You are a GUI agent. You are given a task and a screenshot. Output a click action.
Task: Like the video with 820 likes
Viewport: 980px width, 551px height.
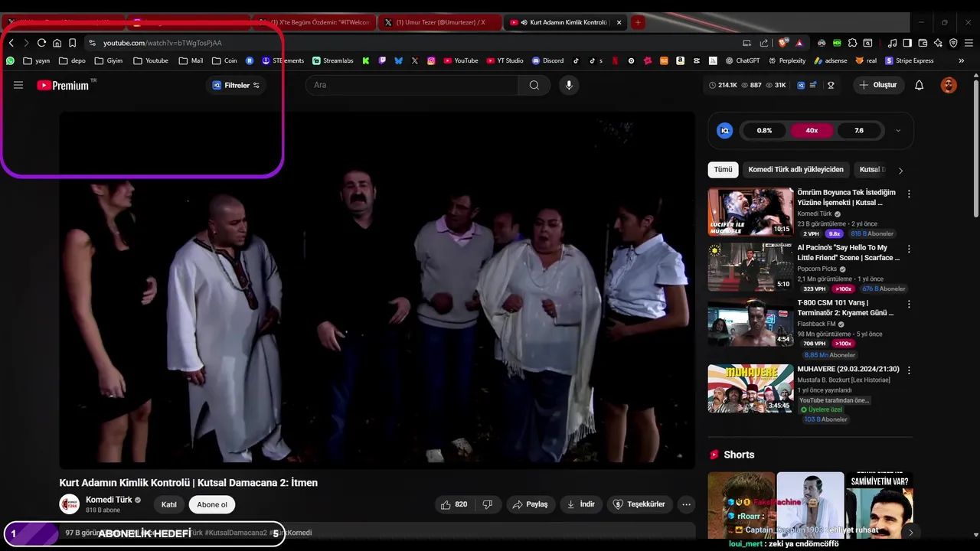pos(454,504)
